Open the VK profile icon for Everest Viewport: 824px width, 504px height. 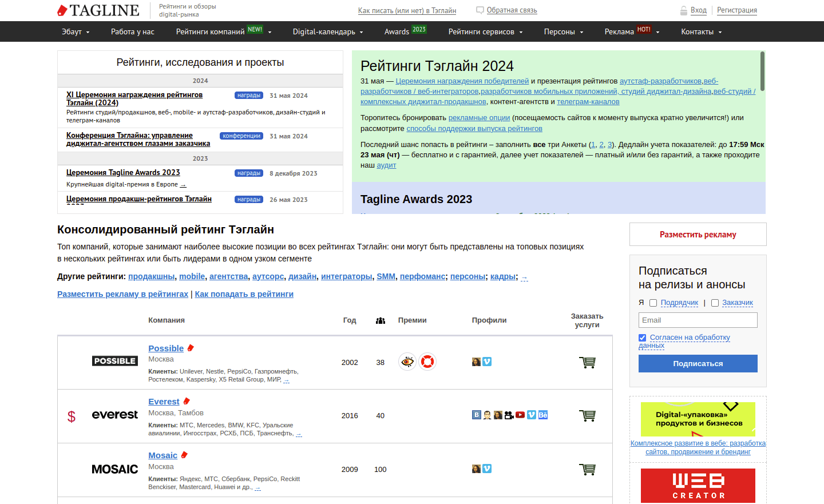click(477, 415)
